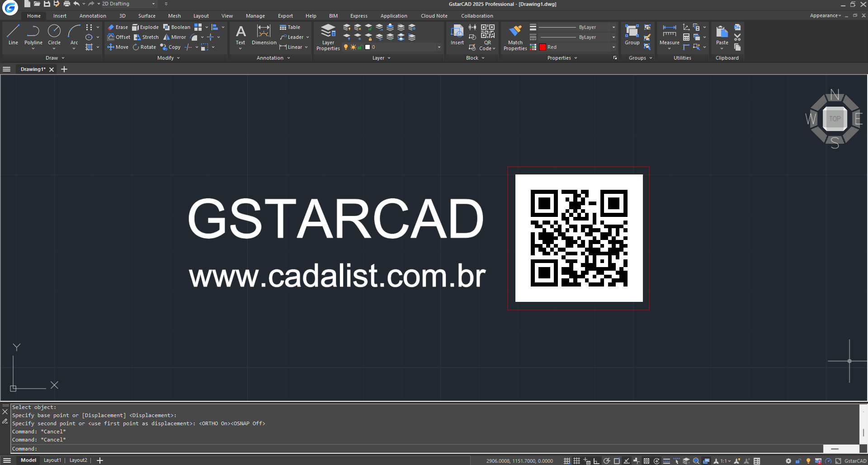Click the TOP face of view cube

[x=835, y=118]
